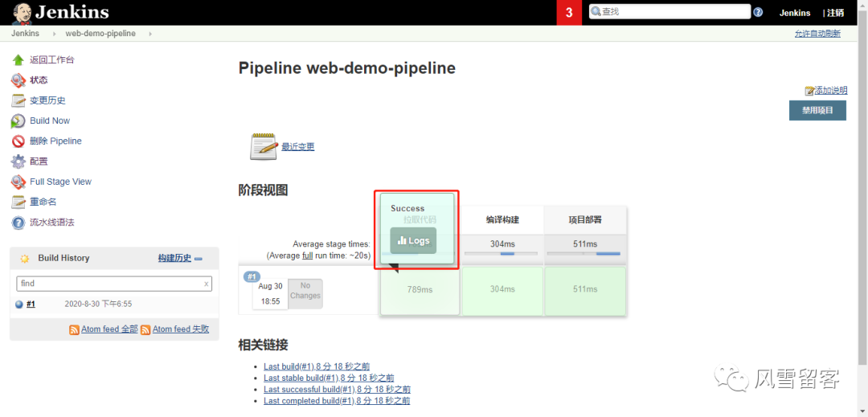Open 返回工作台 in the sidebar
Viewport: 868px width, 417px height.
tap(52, 59)
